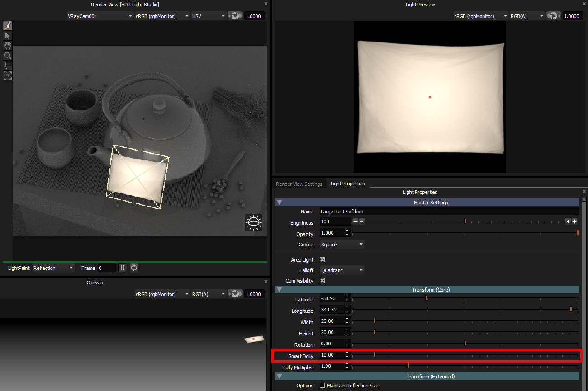Open Light Preview sRGB (rgbMonitor) dropdown
Image resolution: width=588 pixels, height=391 pixels.
tap(480, 16)
